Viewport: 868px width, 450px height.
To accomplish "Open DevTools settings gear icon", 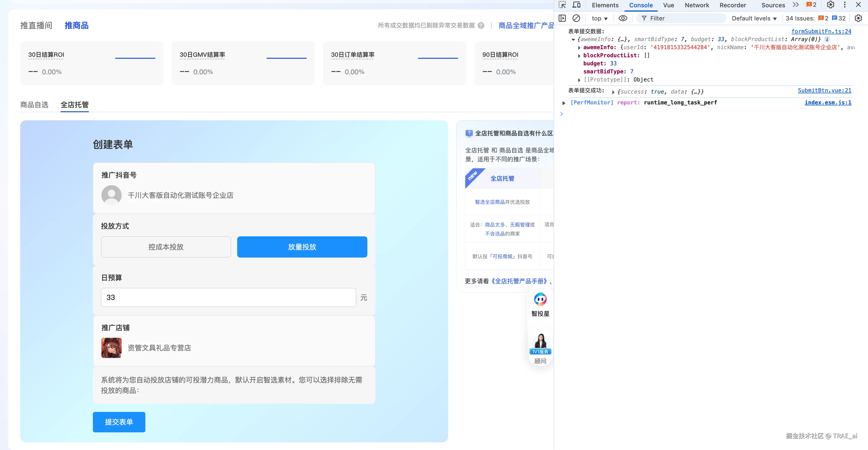I will [x=831, y=5].
